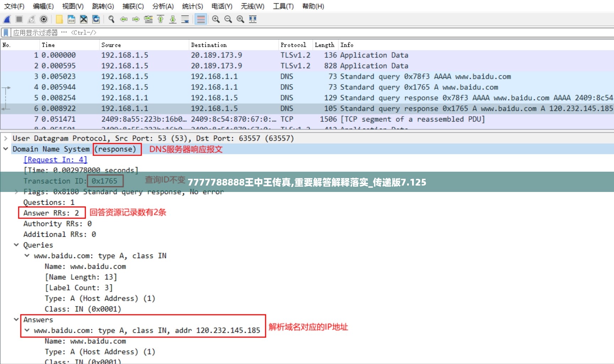The height and width of the screenshot is (364, 614).
Task: Find a packet with magnifier icon
Action: click(x=112, y=19)
